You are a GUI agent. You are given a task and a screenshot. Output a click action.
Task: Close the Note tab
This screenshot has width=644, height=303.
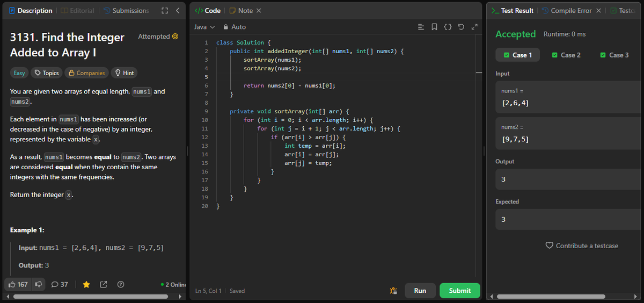tap(259, 11)
